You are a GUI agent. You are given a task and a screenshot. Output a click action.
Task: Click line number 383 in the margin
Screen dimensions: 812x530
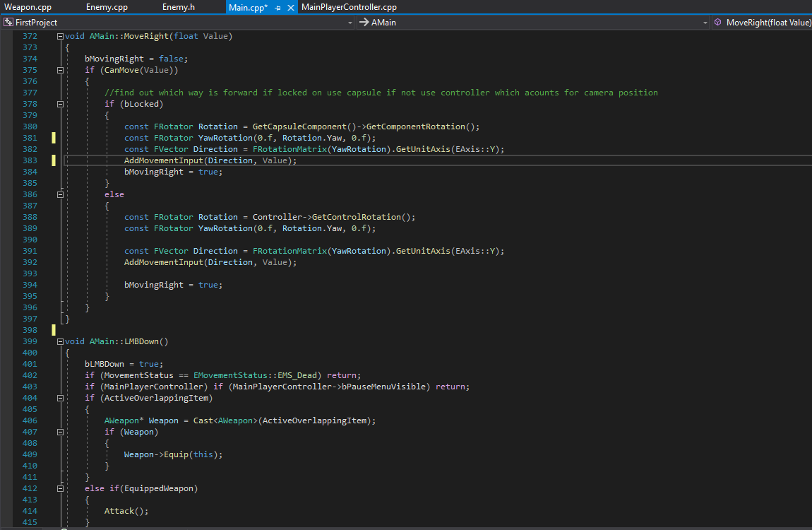click(x=30, y=160)
